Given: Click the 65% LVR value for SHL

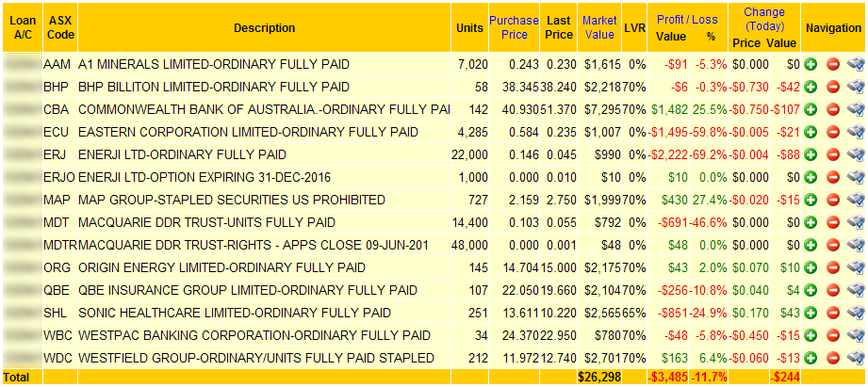Looking at the screenshot, I should [633, 314].
